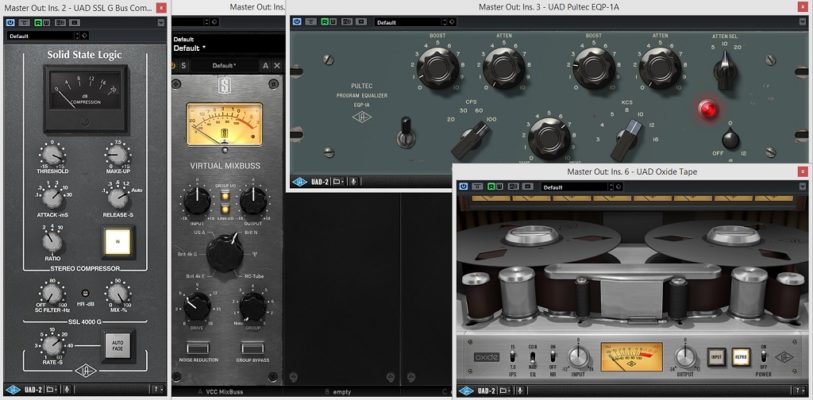Open help question mark in Oxide Tape footer
813x400 pixels.
(797, 391)
